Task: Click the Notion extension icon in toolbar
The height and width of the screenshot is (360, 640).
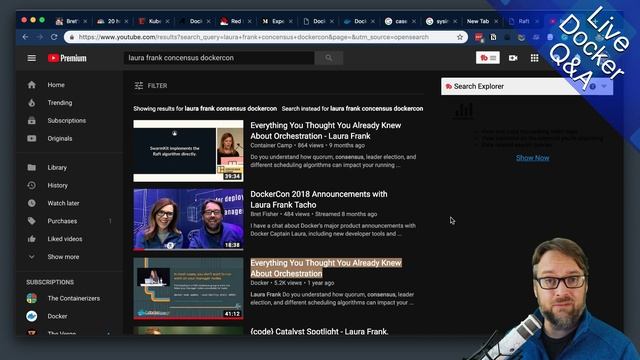Action: [x=493, y=37]
